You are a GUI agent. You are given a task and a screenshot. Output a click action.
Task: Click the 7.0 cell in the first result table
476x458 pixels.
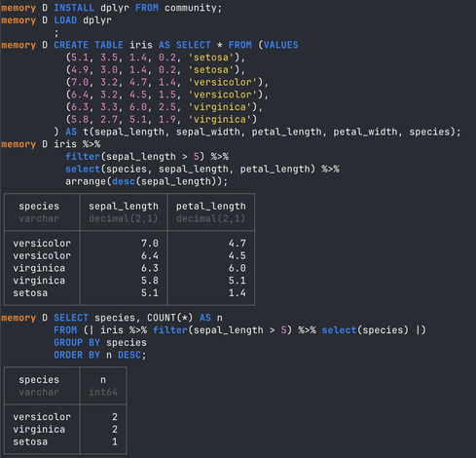click(x=150, y=244)
